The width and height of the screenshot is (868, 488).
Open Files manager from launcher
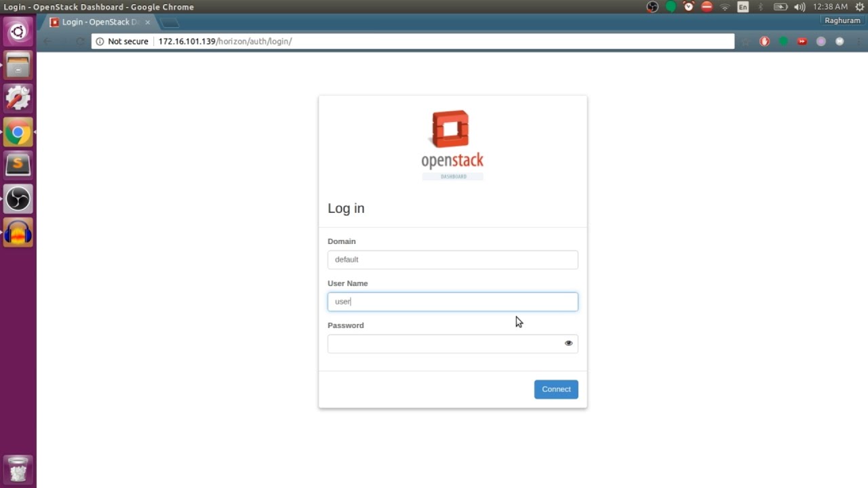[18, 66]
